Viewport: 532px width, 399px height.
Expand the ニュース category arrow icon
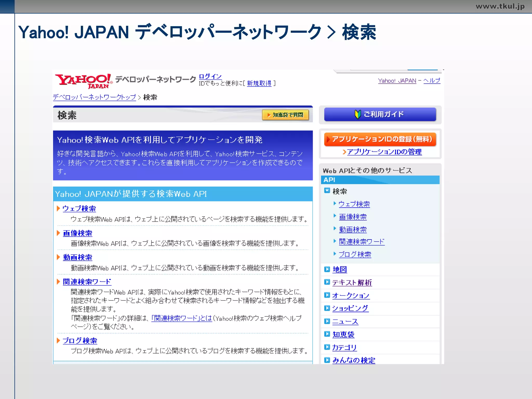tap(327, 321)
